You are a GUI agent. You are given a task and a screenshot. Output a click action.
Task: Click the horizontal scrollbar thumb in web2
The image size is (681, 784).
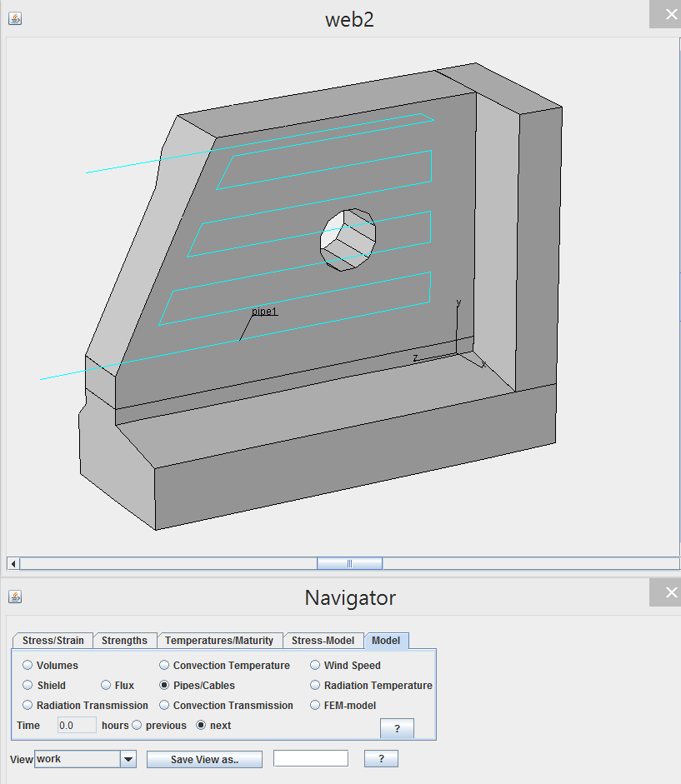click(x=350, y=564)
